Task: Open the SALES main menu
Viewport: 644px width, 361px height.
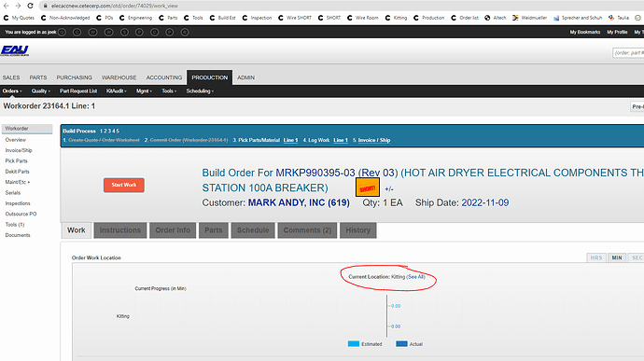Action: point(11,77)
